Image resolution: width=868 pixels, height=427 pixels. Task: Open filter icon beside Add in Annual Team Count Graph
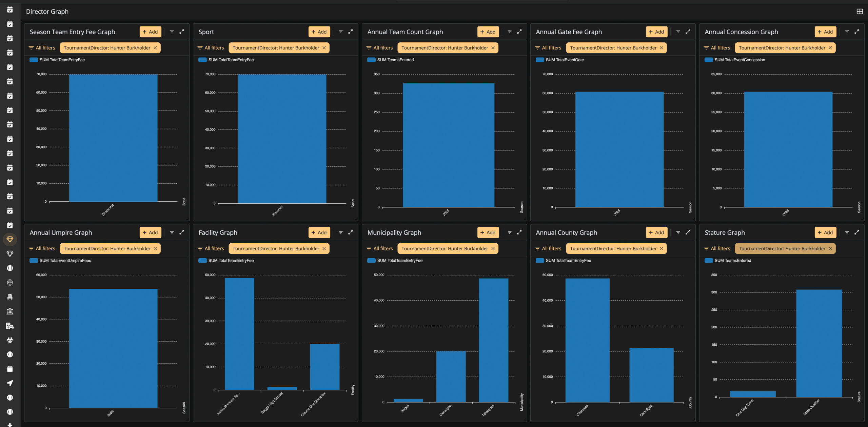(x=510, y=32)
